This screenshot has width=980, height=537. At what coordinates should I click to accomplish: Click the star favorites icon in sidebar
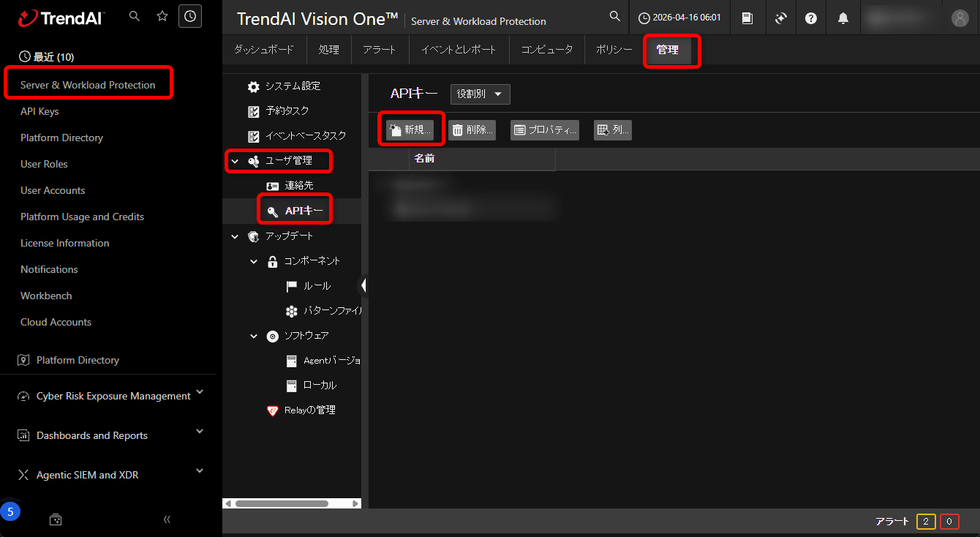[x=162, y=16]
